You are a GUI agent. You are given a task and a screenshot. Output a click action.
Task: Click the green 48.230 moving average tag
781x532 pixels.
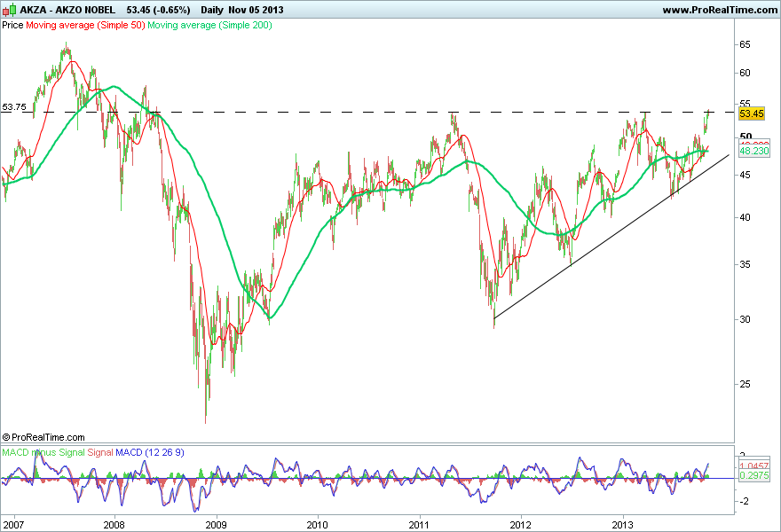(x=754, y=151)
